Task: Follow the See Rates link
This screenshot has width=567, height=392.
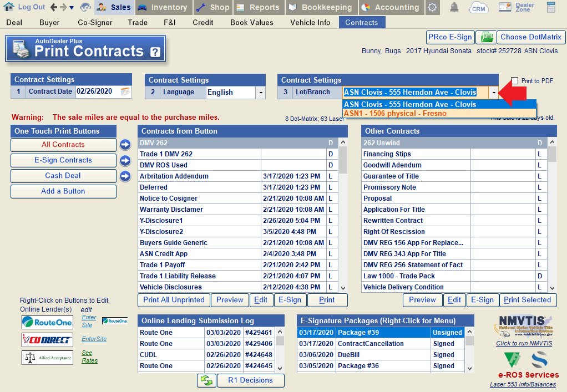Action: (89, 357)
